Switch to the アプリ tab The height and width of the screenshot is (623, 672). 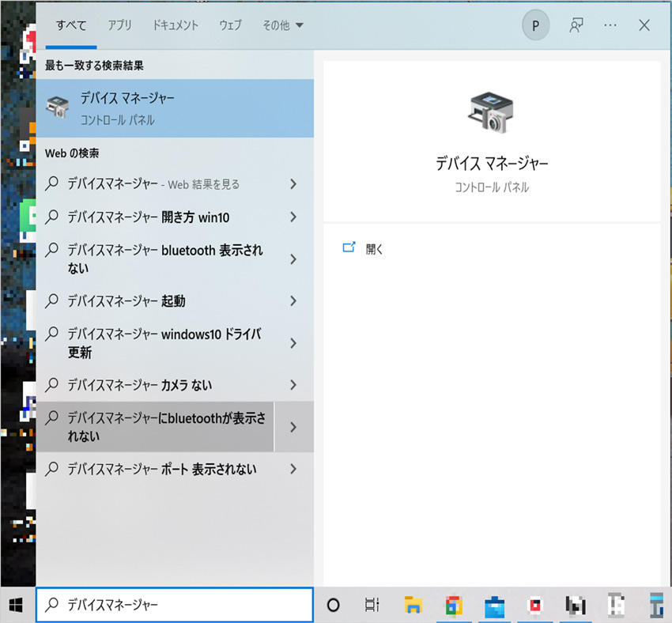(x=120, y=26)
